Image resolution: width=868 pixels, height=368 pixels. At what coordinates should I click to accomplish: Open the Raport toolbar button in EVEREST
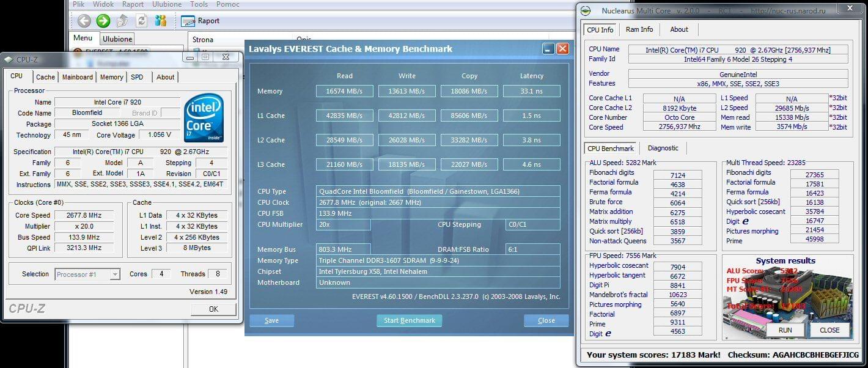click(x=201, y=21)
